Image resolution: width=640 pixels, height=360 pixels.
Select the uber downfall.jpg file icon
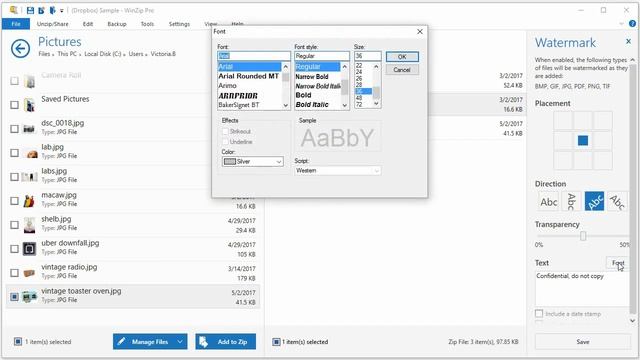(x=29, y=249)
